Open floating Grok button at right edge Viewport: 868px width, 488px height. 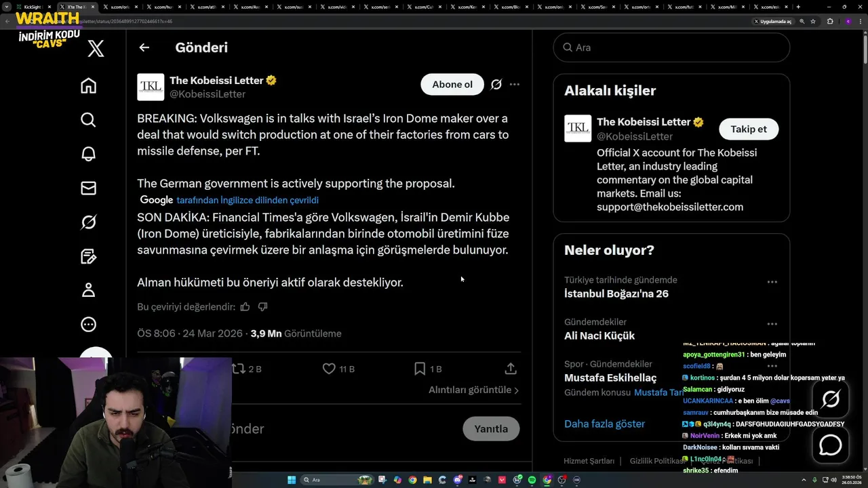tap(831, 399)
